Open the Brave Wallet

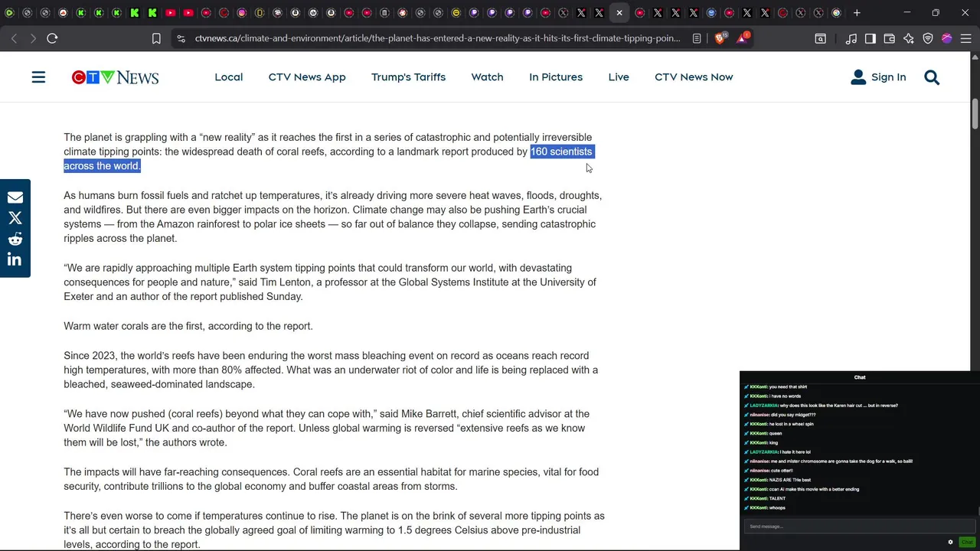point(890,38)
